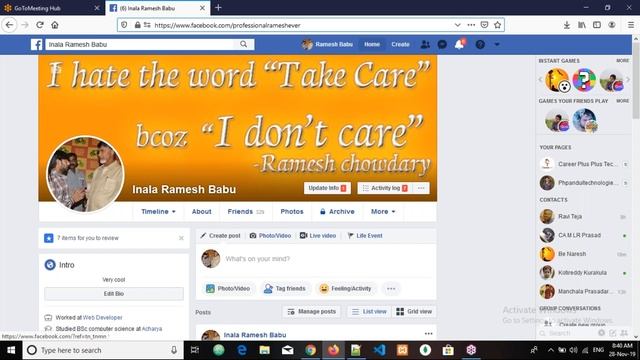Open Quick Help question icon
This screenshot has width=640, height=360.
(480, 44)
